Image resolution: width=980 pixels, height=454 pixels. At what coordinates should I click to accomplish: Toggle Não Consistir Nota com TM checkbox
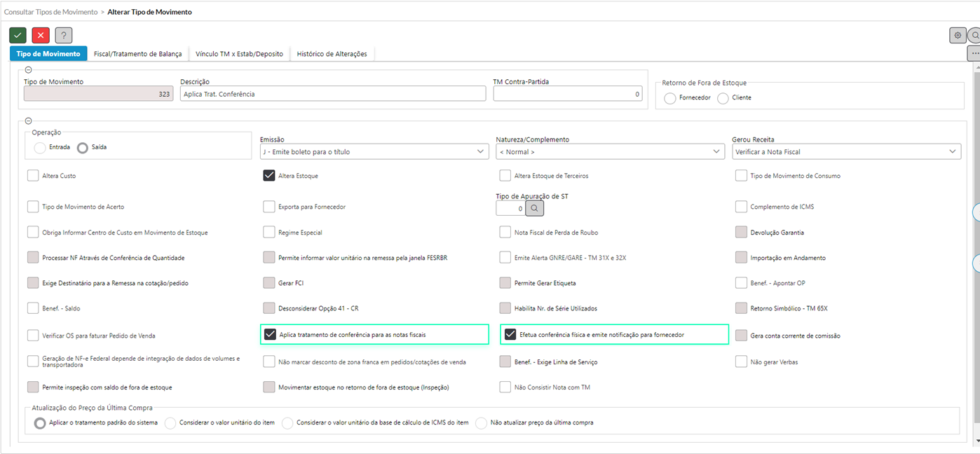pos(505,387)
